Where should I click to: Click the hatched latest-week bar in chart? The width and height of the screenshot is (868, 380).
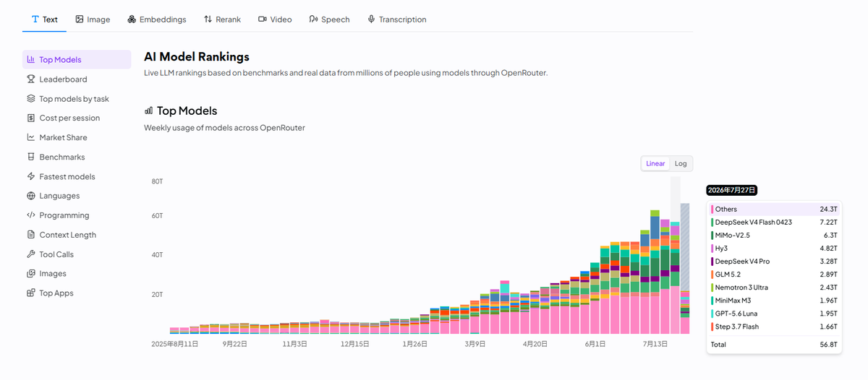click(685, 268)
